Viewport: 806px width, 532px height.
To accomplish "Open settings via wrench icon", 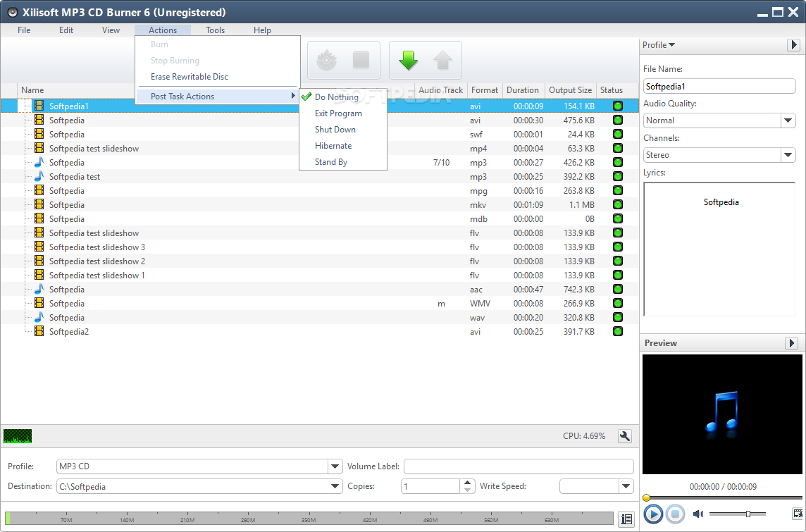I will [624, 436].
